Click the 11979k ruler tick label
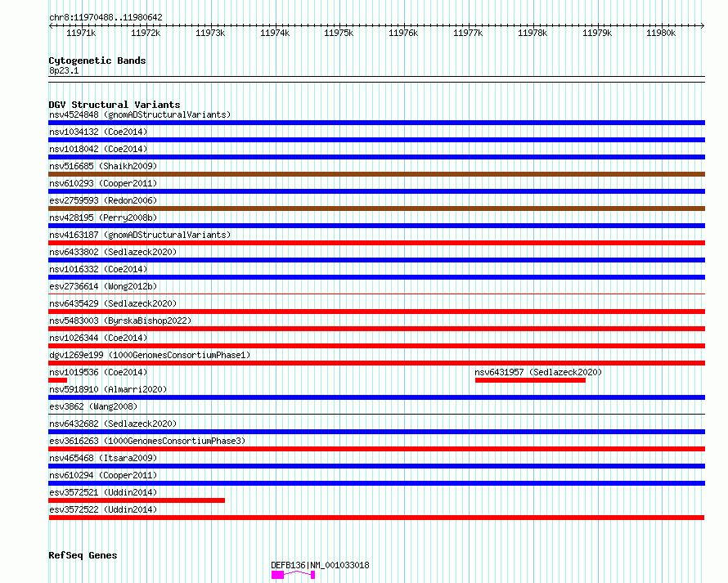The image size is (728, 583). (597, 33)
